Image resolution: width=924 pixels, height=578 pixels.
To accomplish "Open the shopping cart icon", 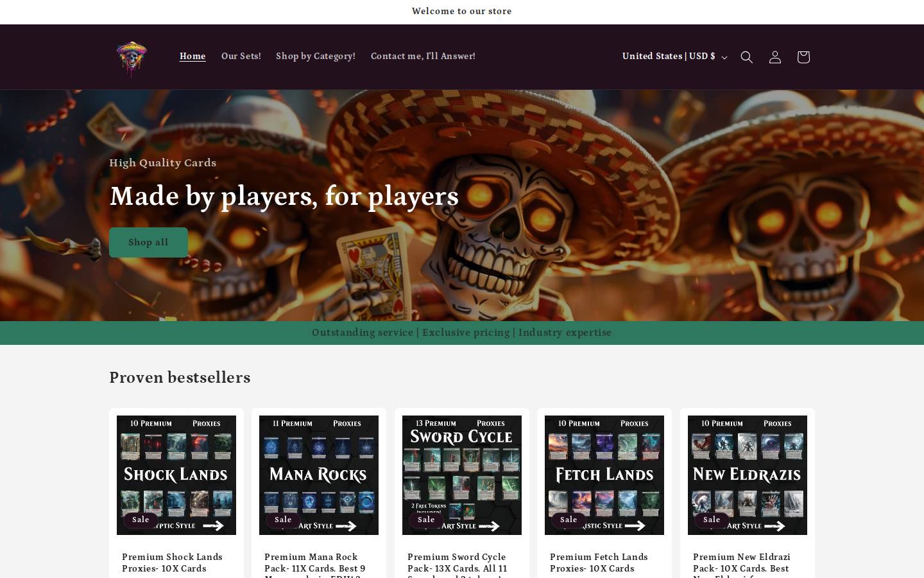I will click(803, 57).
